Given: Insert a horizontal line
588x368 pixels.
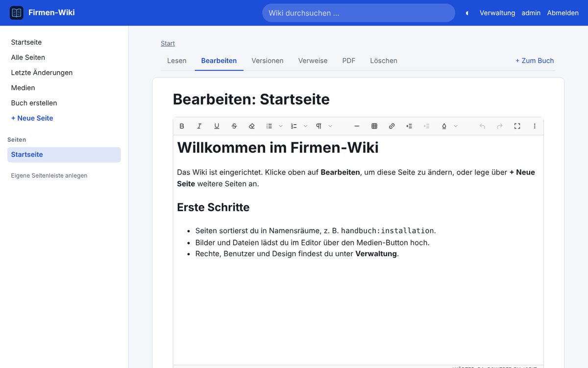Looking at the screenshot, I should 357,126.
